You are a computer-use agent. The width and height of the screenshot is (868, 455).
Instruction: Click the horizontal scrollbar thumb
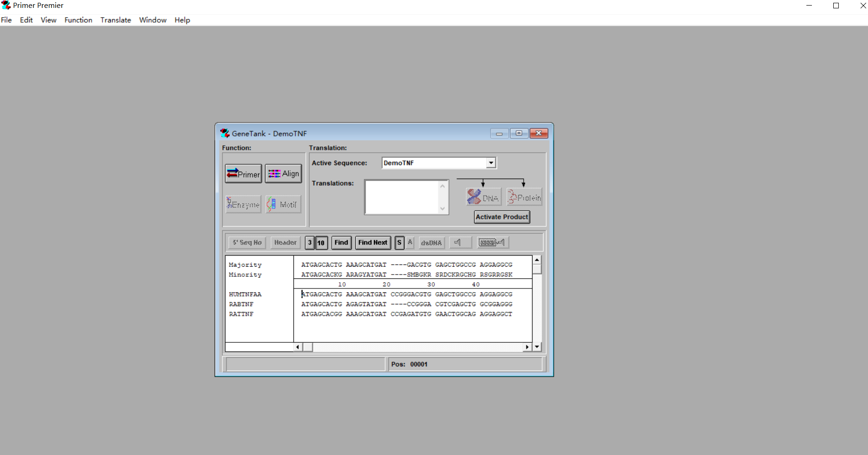(x=308, y=347)
